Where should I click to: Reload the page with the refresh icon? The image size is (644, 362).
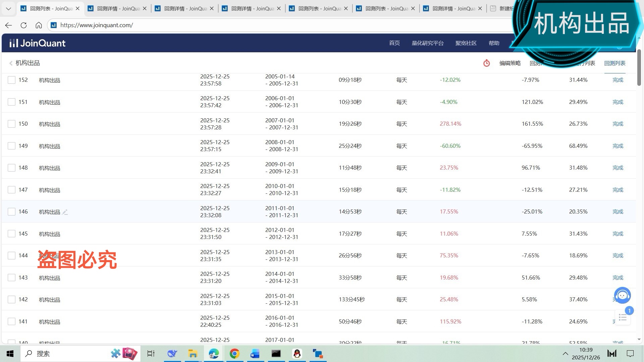pos(23,25)
